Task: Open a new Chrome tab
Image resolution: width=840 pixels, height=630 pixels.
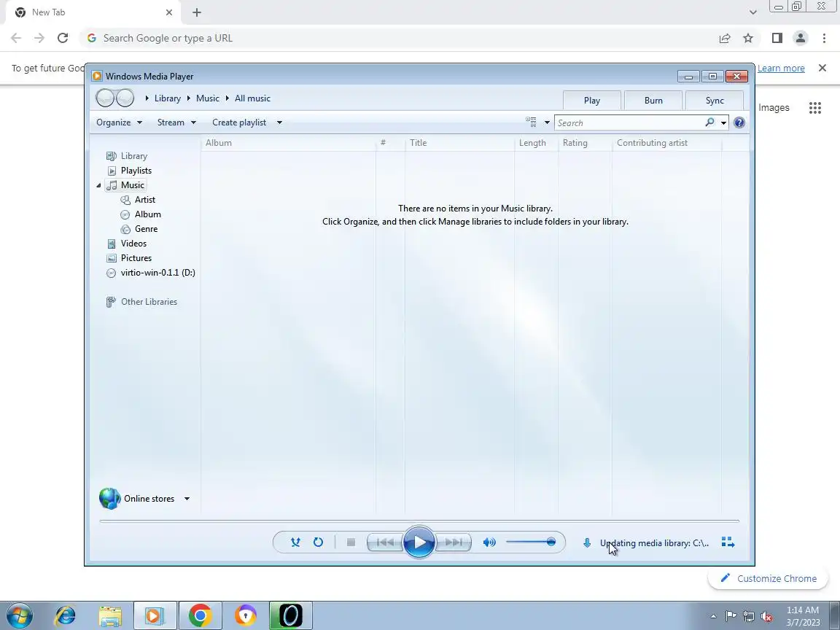Action: point(197,12)
